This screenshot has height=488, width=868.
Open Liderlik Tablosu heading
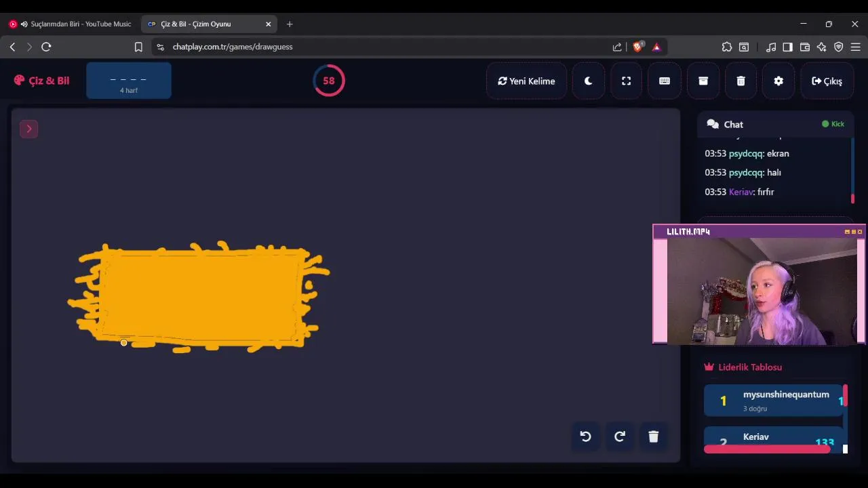[743, 367]
